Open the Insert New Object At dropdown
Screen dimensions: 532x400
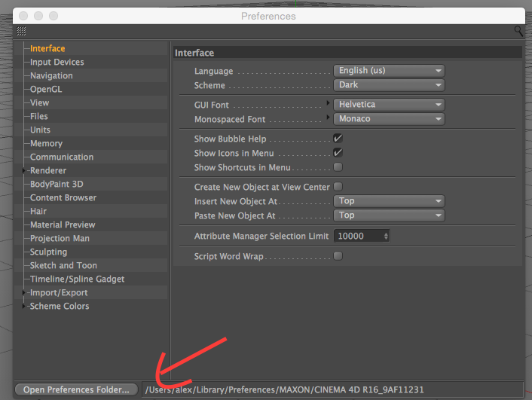click(389, 201)
